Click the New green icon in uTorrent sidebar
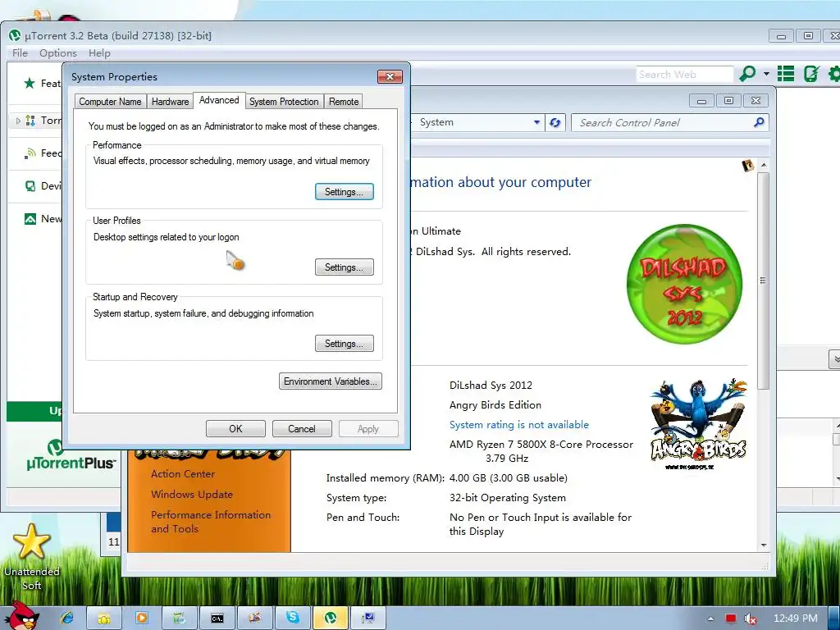 pyautogui.click(x=30, y=218)
